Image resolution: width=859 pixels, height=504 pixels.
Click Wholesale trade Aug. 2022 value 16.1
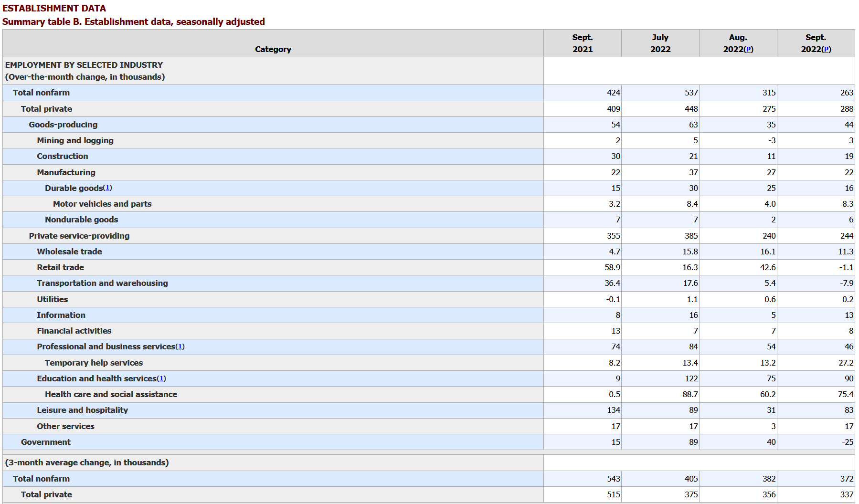point(768,252)
